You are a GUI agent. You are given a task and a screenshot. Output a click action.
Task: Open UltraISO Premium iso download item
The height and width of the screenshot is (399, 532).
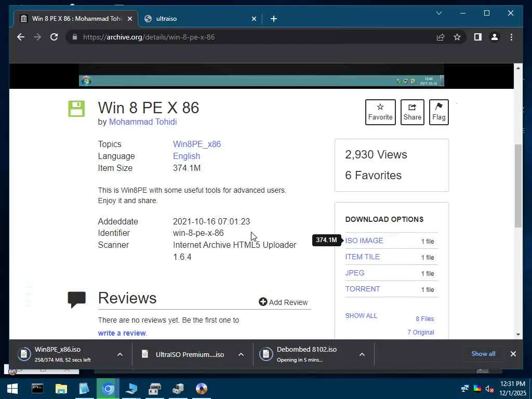[x=190, y=354]
